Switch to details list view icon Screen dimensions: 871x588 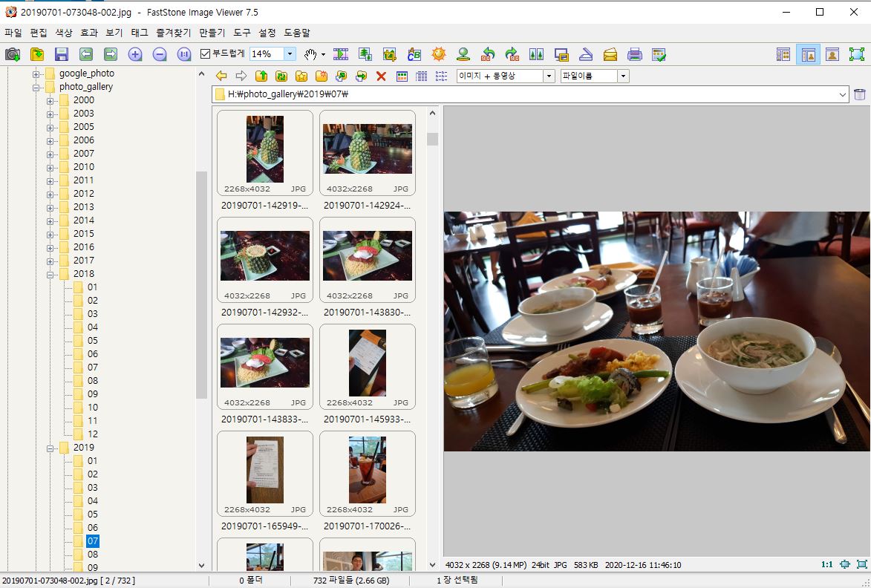tap(422, 76)
